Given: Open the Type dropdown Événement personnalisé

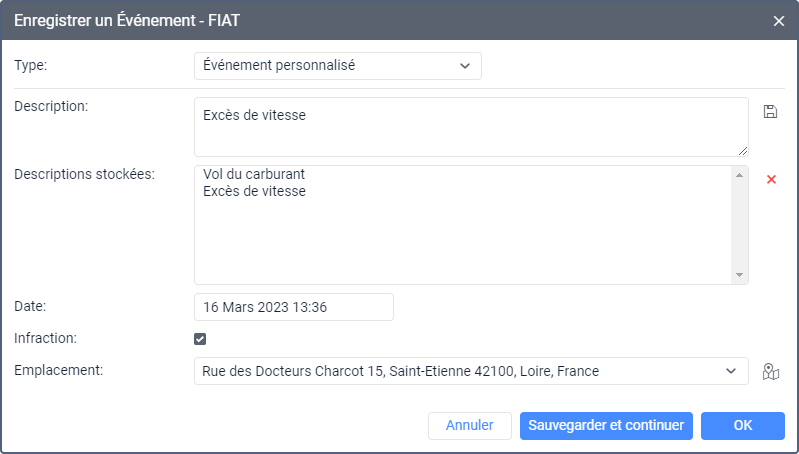Looking at the screenshot, I should pyautogui.click(x=337, y=66).
